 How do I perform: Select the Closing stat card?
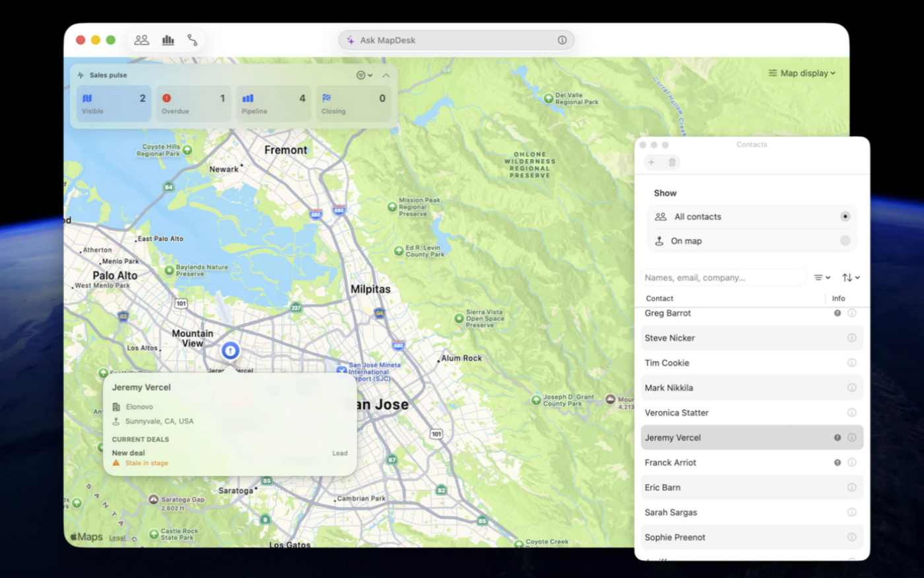353,104
